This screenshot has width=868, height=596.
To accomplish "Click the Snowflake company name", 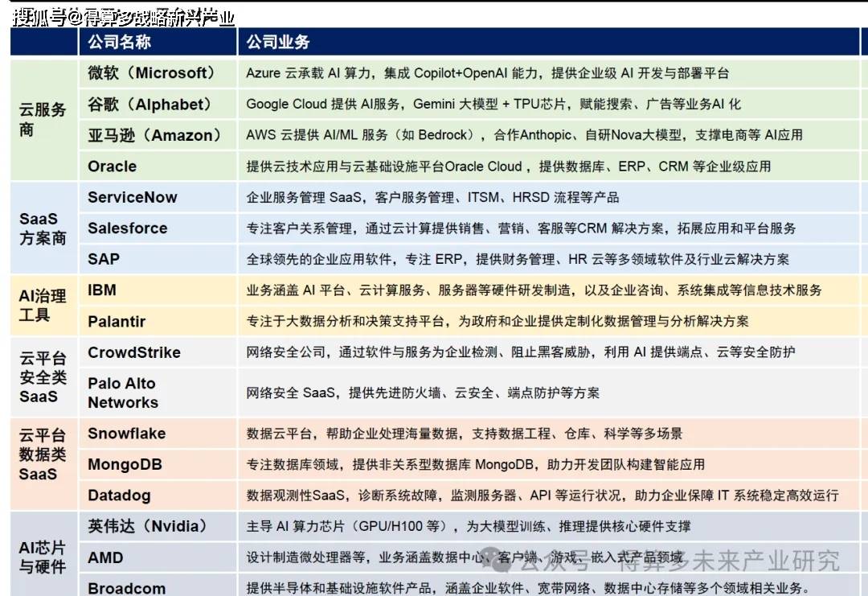I will [x=126, y=434].
